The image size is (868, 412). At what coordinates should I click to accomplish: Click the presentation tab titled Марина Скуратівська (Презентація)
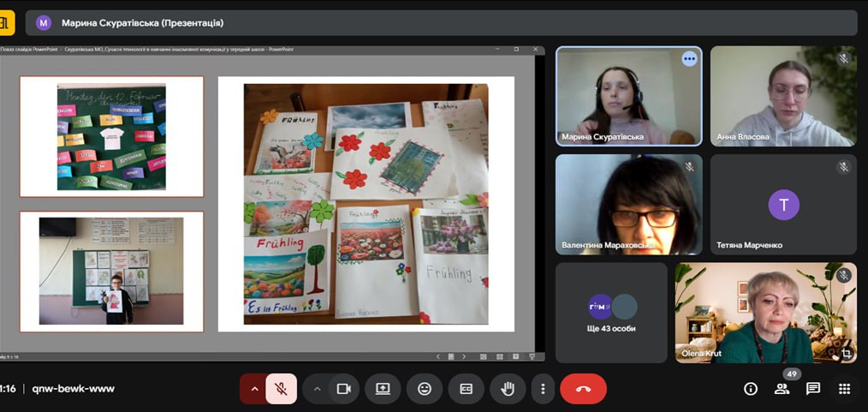click(142, 23)
